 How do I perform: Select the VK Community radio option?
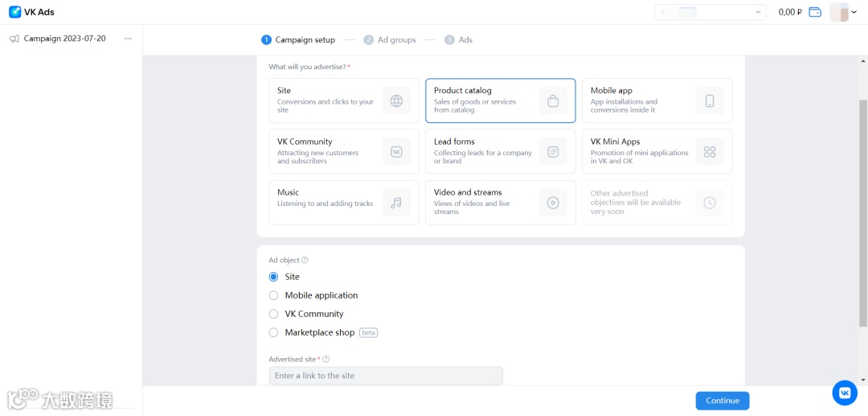(x=274, y=314)
